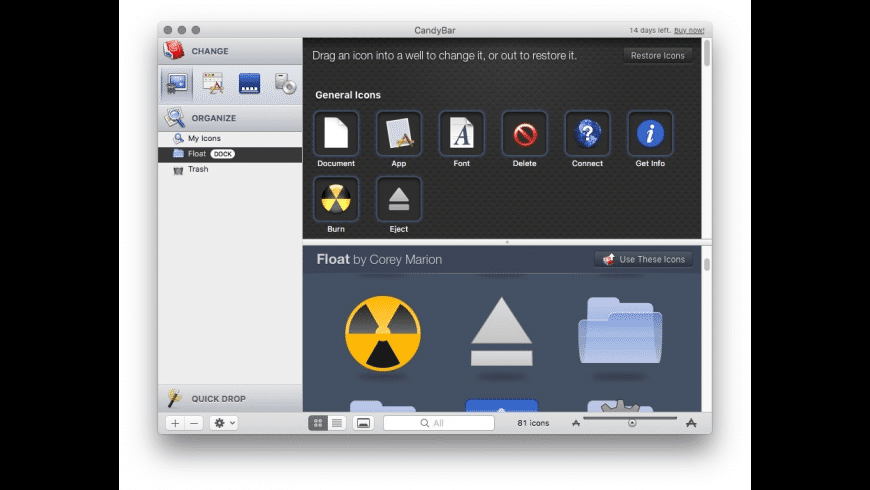Screen dimensions: 870x490
Task: Click the Float by Corey Marion title
Action: coord(379,259)
